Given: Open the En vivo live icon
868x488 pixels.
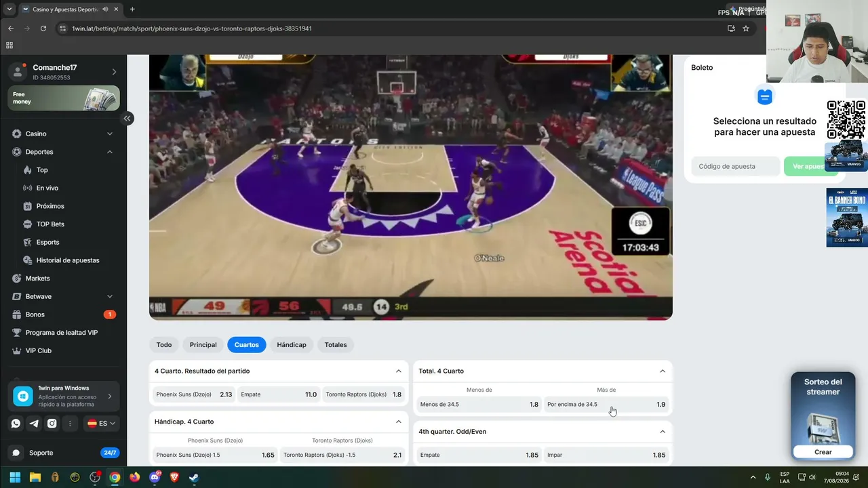Looking at the screenshot, I should [x=28, y=188].
